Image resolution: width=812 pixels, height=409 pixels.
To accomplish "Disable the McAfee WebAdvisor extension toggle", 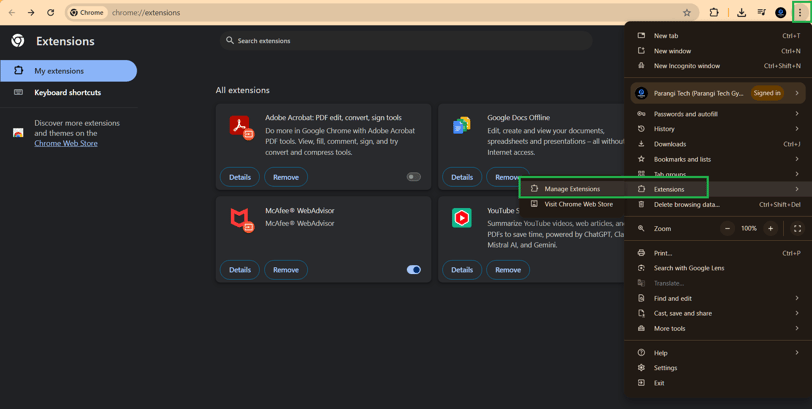I will (413, 270).
